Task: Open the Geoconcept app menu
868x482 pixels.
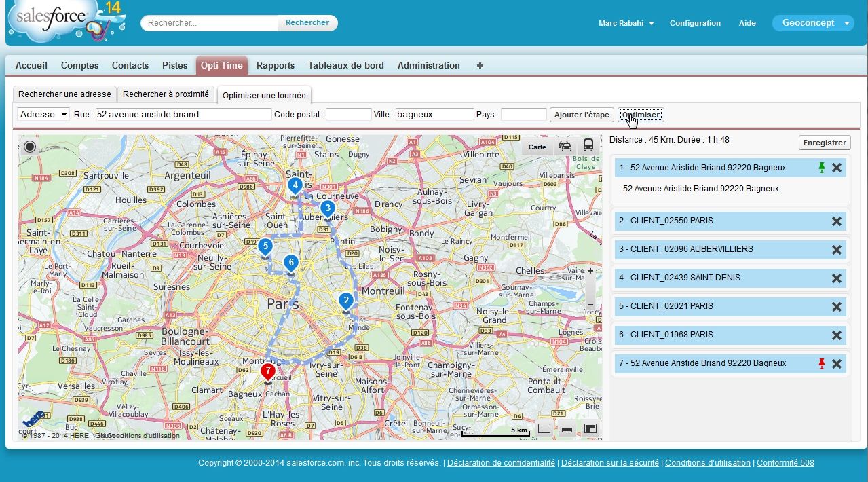Action: 813,23
